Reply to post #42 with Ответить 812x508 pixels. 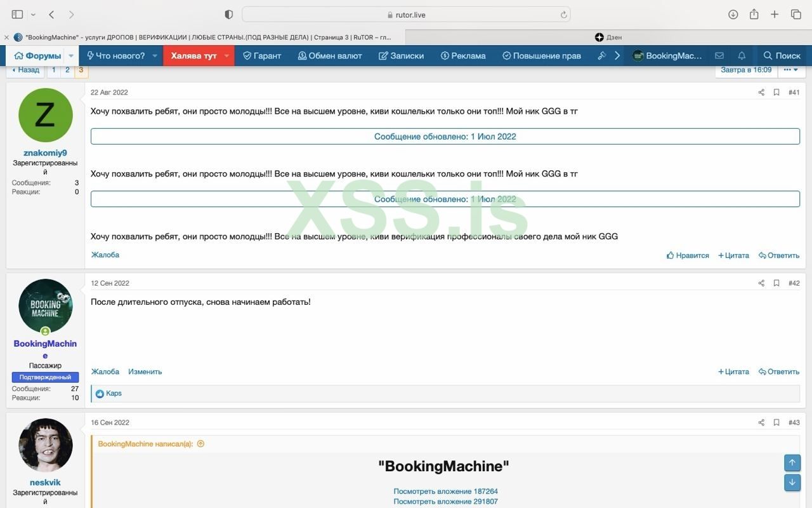[x=779, y=371]
